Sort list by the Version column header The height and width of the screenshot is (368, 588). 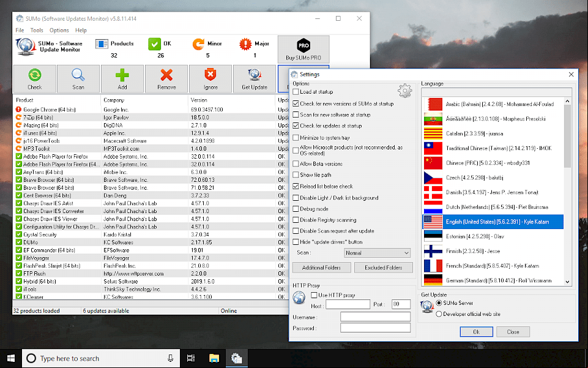(x=231, y=100)
